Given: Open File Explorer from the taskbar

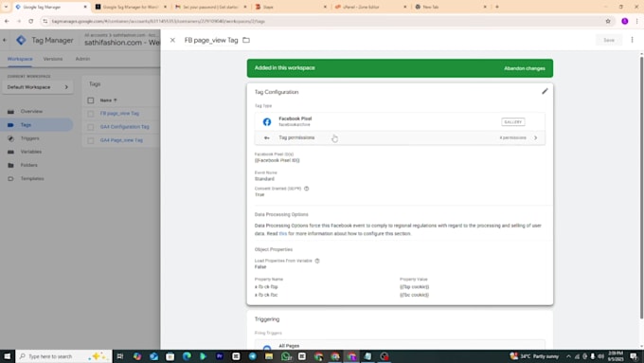Looking at the screenshot, I should click(269, 356).
